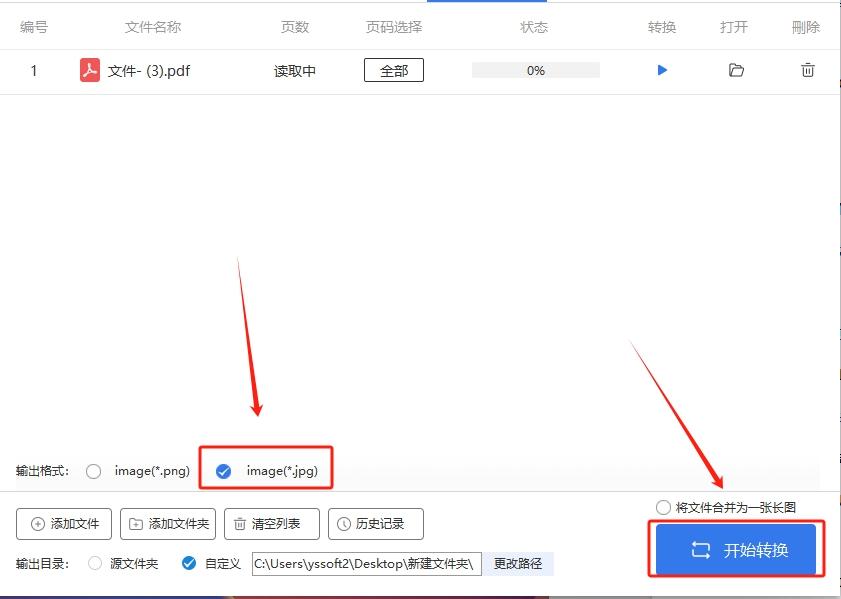Click the 更改路径 button
Image resolution: width=841 pixels, height=599 pixels.
[x=518, y=563]
